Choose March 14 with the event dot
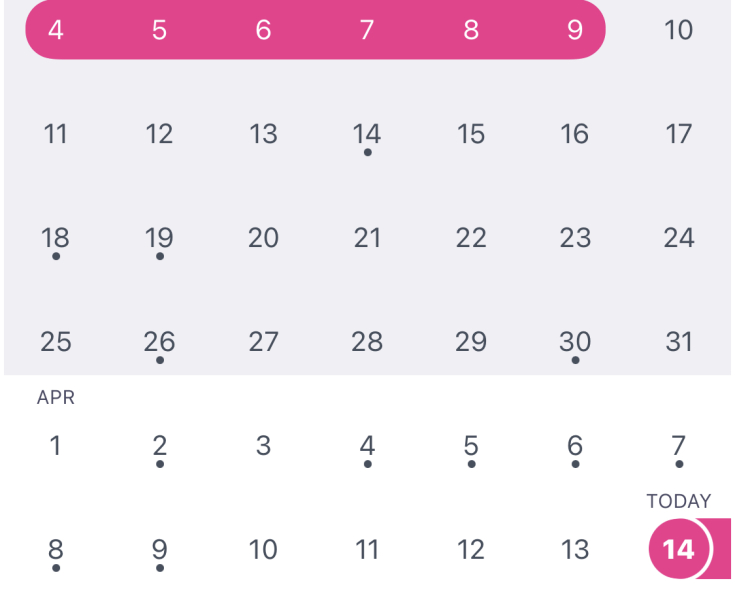The height and width of the screenshot is (600, 735). point(367,134)
